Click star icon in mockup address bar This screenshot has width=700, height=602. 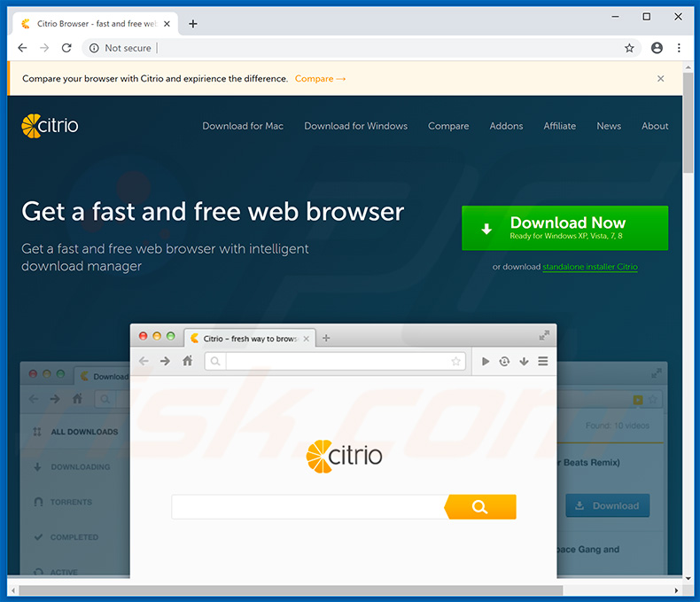click(455, 361)
